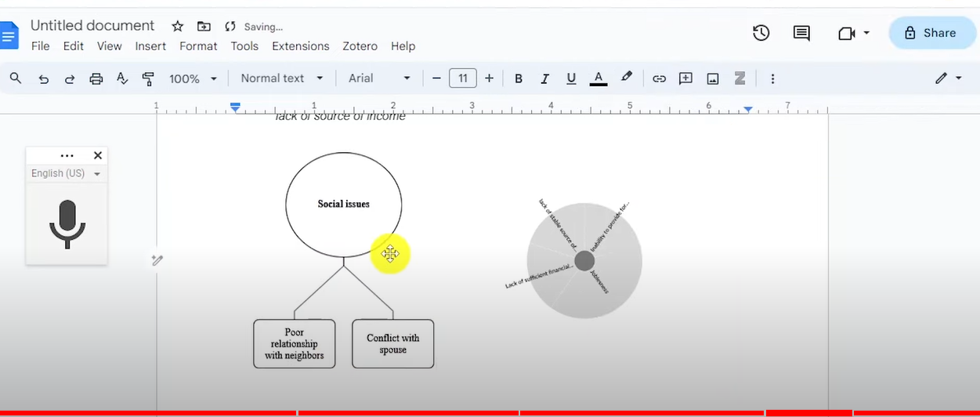
Task: Open the Edit menu
Action: [74, 46]
